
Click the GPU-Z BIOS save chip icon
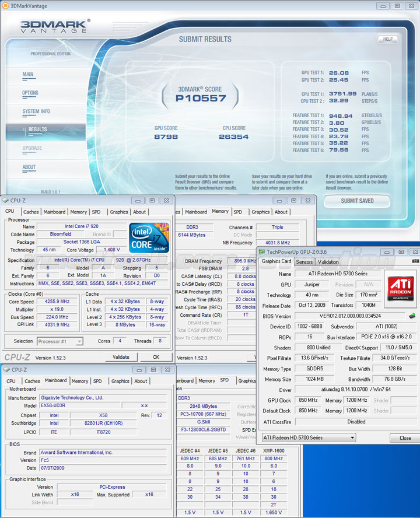click(x=412, y=316)
